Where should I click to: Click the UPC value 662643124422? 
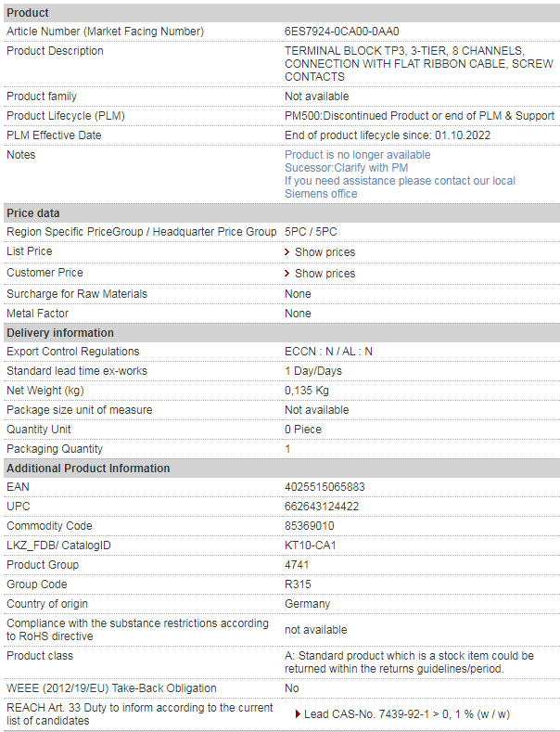pos(322,507)
